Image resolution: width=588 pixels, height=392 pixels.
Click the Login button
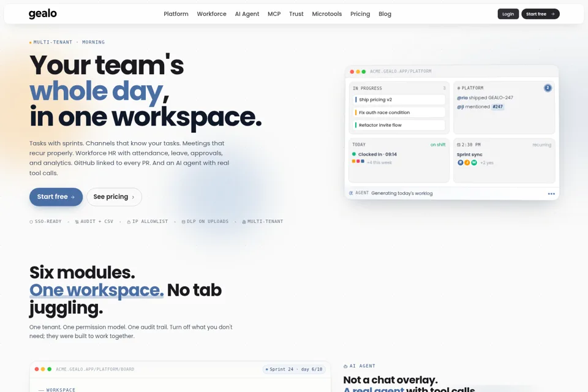point(508,14)
